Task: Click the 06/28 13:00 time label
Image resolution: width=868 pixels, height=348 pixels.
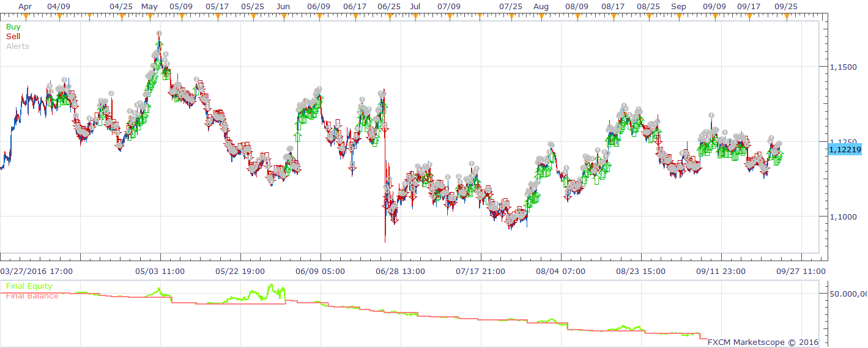Action: [400, 271]
